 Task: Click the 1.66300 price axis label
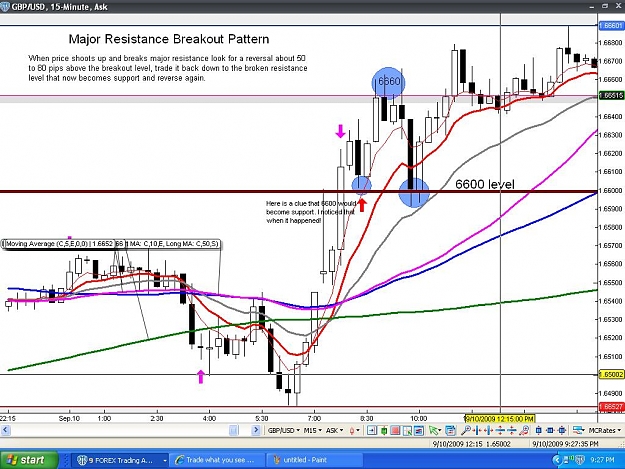pos(611,135)
